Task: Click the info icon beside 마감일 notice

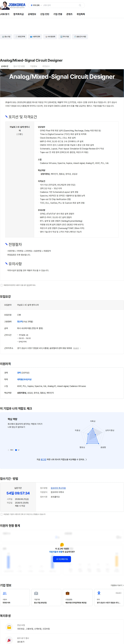Action: point(2,514)
